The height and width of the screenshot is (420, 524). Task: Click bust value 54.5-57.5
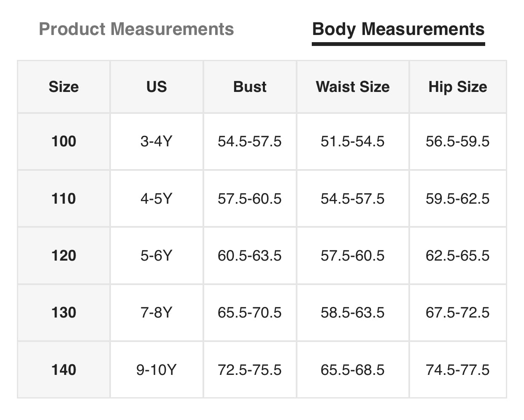tap(250, 141)
